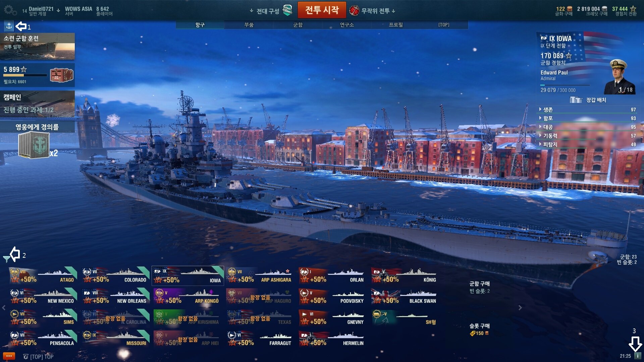644x362 pixels.
Task: Expand the 기동력 maneuverability stat row
Action: [588, 136]
